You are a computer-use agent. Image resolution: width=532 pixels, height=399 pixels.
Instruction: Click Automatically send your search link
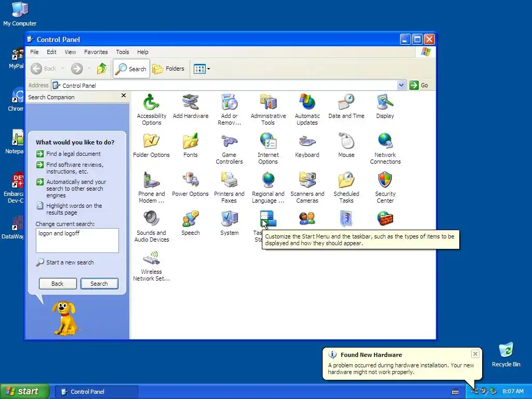click(71, 189)
